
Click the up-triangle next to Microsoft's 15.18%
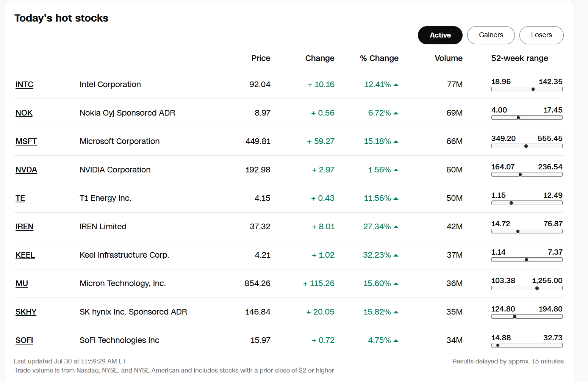point(396,142)
